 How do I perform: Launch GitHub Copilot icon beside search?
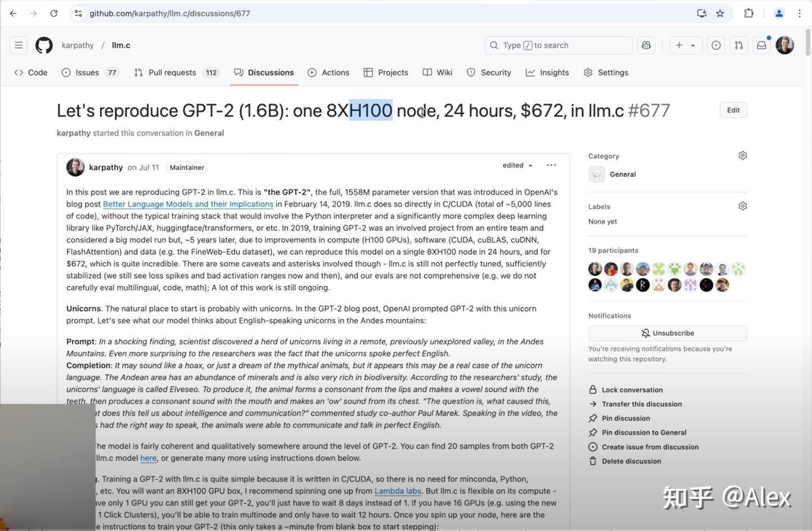point(646,45)
